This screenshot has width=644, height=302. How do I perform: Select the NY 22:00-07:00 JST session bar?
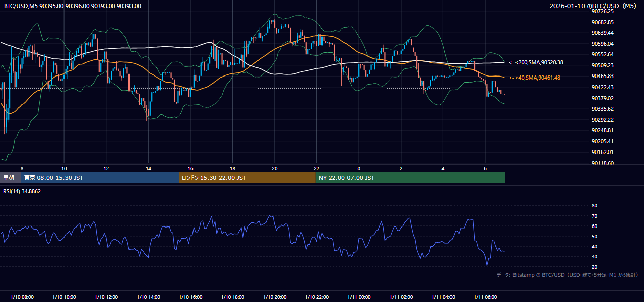[x=411, y=178]
